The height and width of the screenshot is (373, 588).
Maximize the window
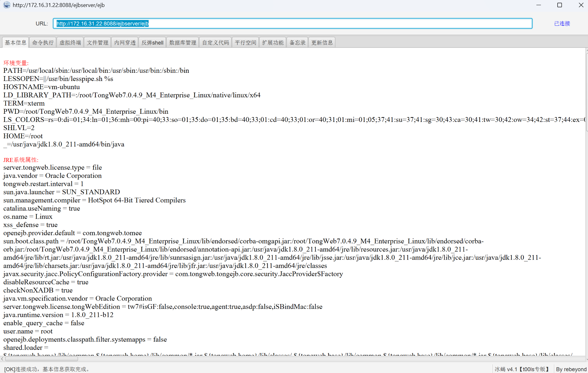559,5
